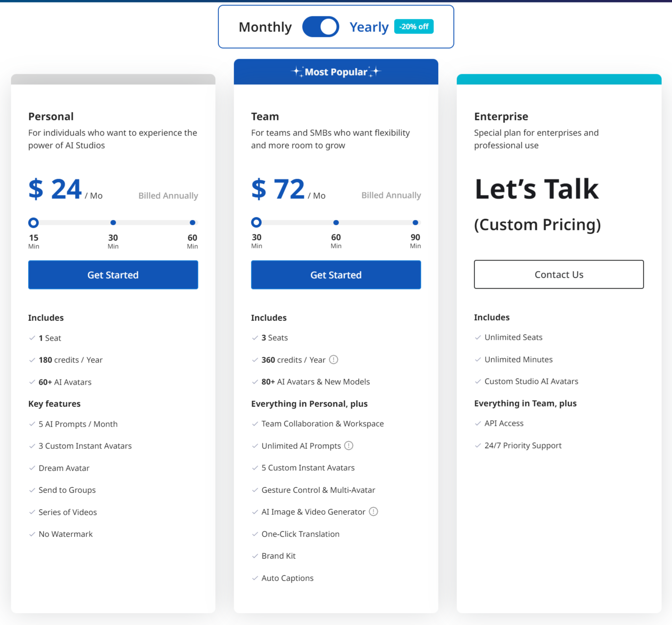Click the Unlimited Seats feature
Viewport: 672px width, 625px height.
[x=513, y=337]
